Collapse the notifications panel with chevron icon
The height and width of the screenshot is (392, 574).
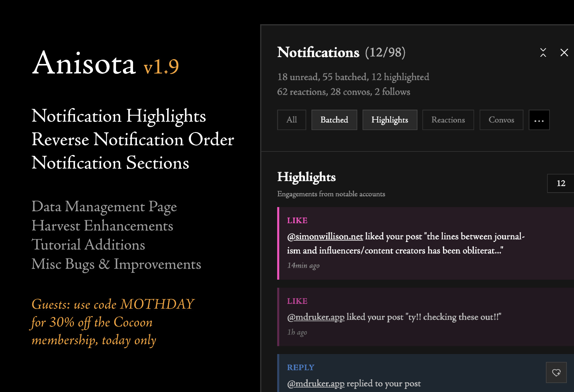click(543, 53)
